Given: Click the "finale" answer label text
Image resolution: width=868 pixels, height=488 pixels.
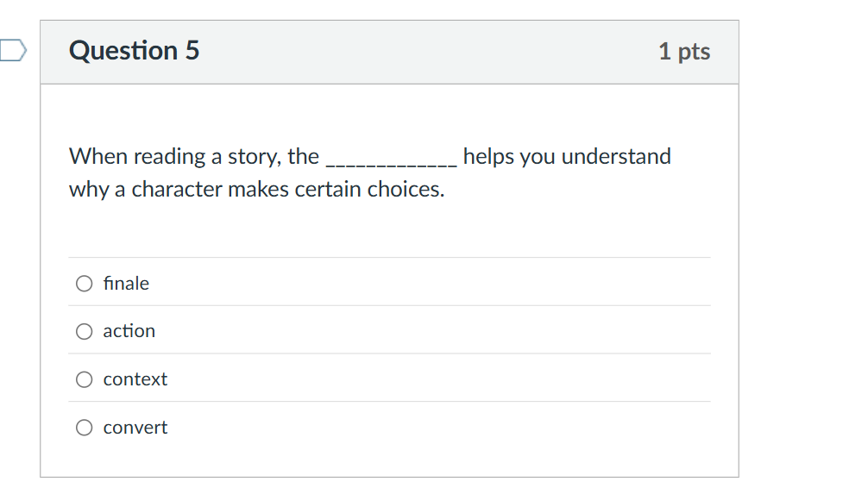Looking at the screenshot, I should point(126,284).
